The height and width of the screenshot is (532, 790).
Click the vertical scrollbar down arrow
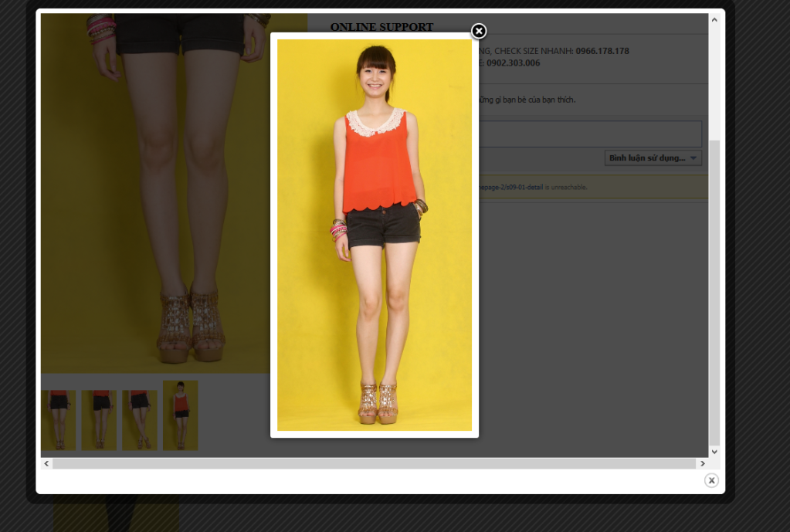(714, 452)
